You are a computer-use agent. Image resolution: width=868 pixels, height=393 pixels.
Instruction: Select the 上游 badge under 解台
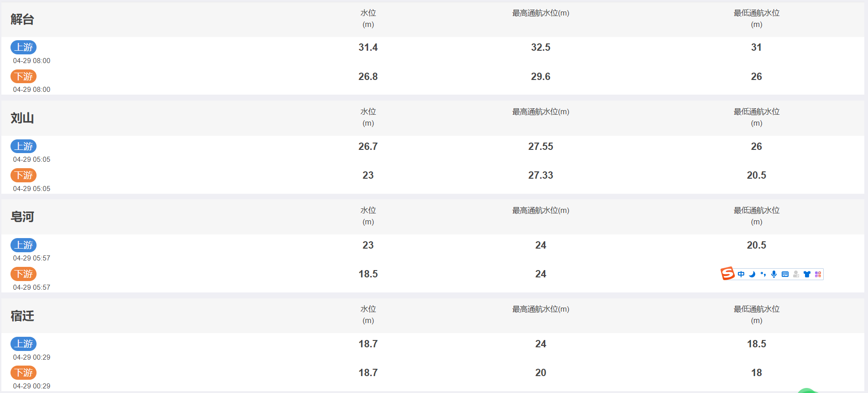pos(23,47)
